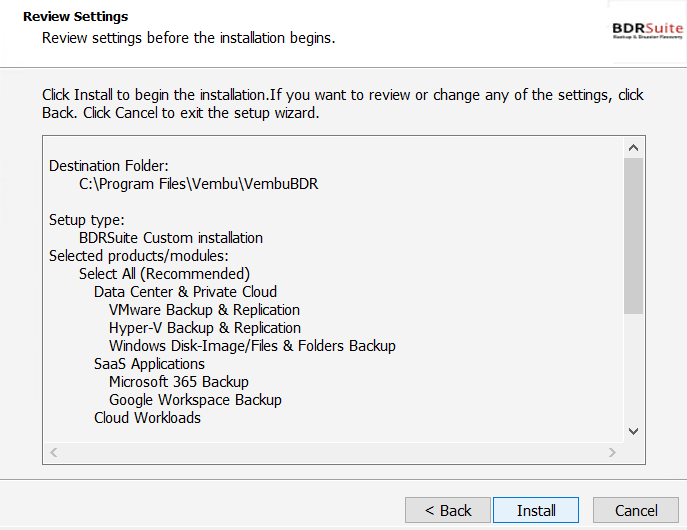Click 'Select All (Recommended)' line

[164, 274]
